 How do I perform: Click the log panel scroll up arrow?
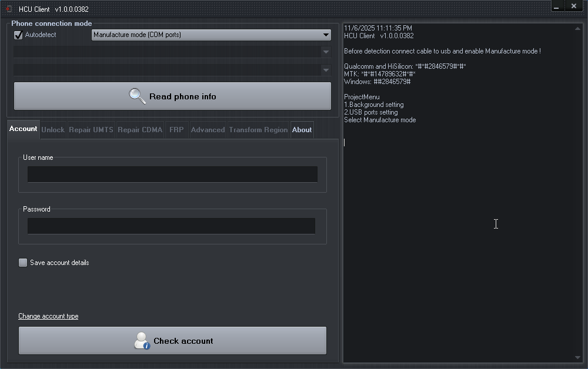(x=577, y=28)
